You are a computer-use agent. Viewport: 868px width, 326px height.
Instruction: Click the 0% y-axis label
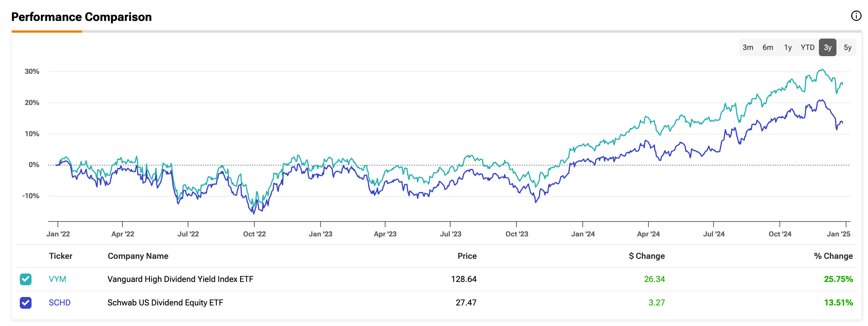tap(34, 165)
